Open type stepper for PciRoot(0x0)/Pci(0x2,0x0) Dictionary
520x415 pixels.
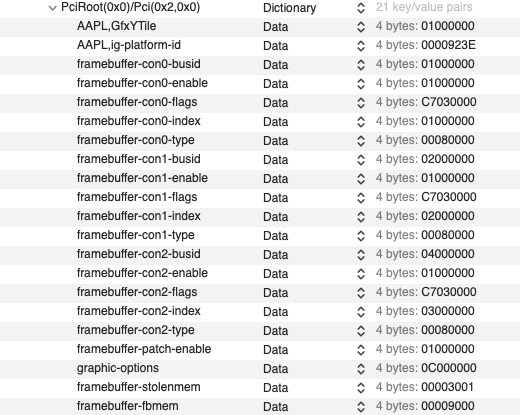coord(361,8)
